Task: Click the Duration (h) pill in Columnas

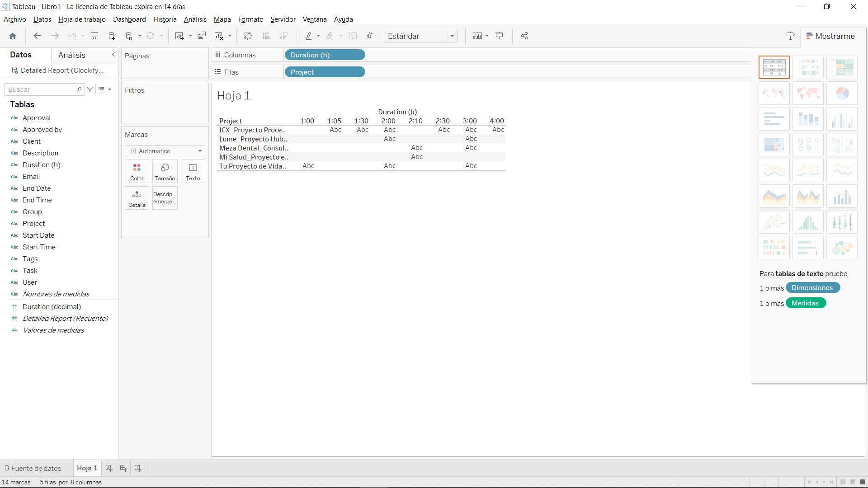Action: [x=325, y=55]
